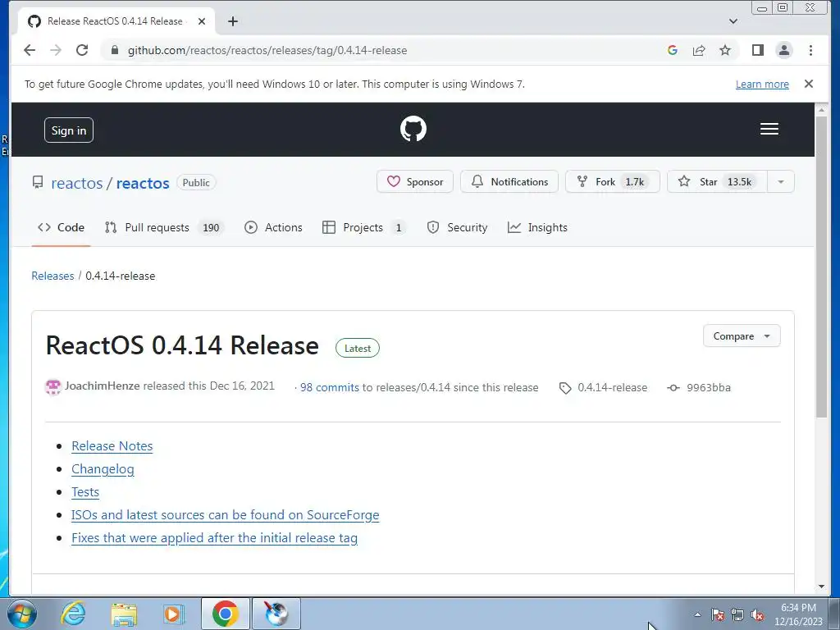Image resolution: width=840 pixels, height=630 pixels.
Task: Open the Compare dropdown
Action: [x=742, y=336]
